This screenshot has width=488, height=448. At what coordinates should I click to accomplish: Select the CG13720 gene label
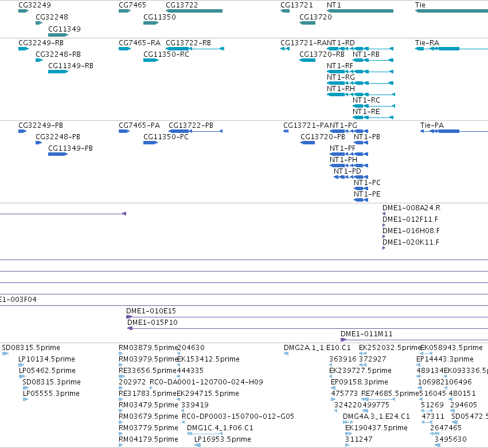point(315,17)
